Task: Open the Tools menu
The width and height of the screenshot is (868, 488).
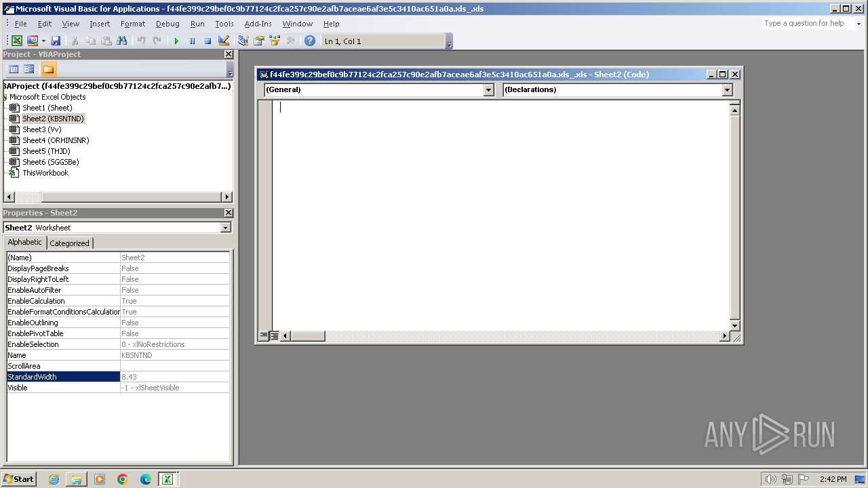Action: point(224,24)
